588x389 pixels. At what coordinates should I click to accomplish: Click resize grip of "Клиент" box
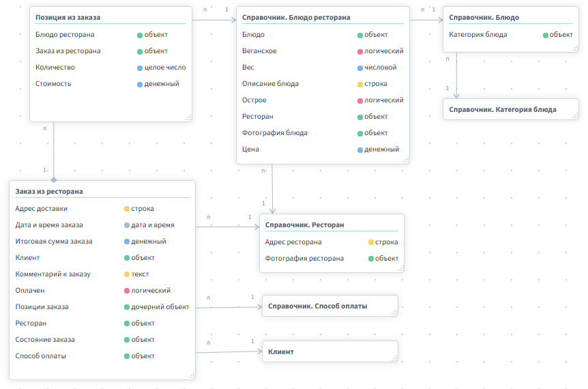click(394, 358)
